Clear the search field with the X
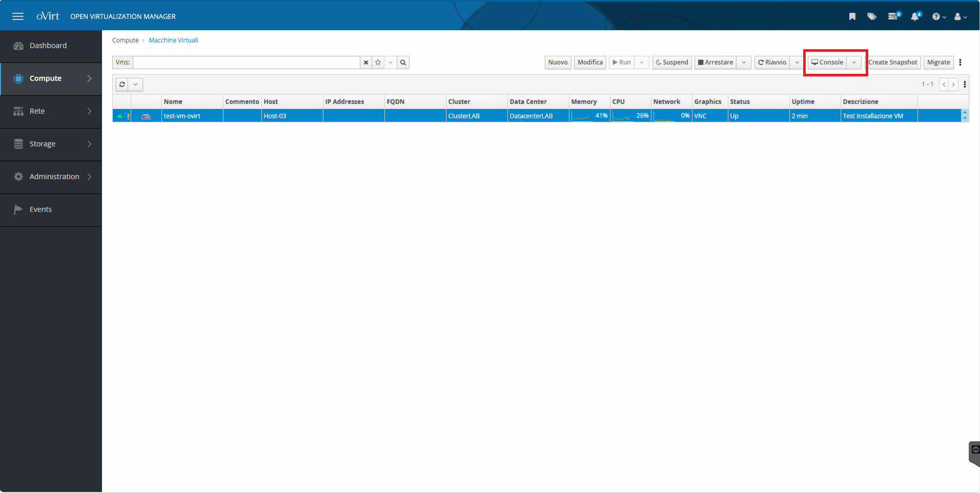Screen dimensions: 980x493 pos(366,63)
